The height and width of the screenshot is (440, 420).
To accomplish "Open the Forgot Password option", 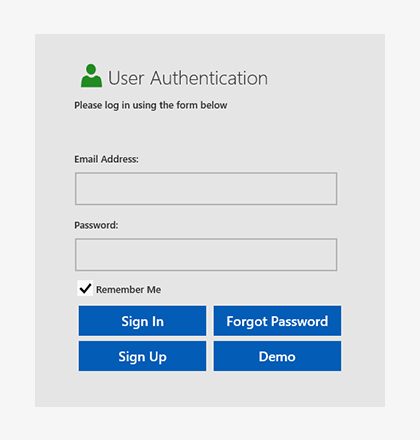I will (x=277, y=321).
